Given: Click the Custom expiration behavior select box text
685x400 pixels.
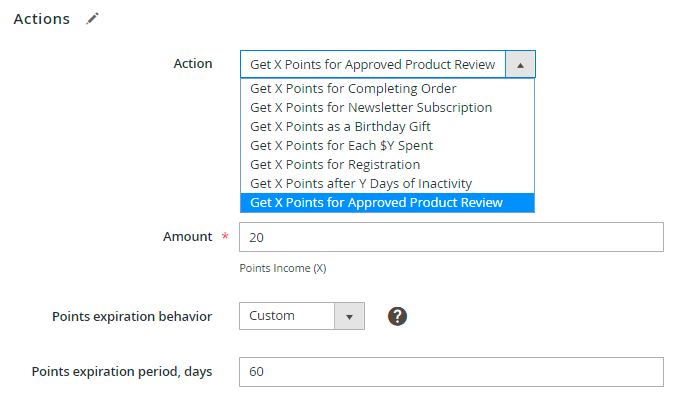Looking at the screenshot, I should (x=286, y=316).
